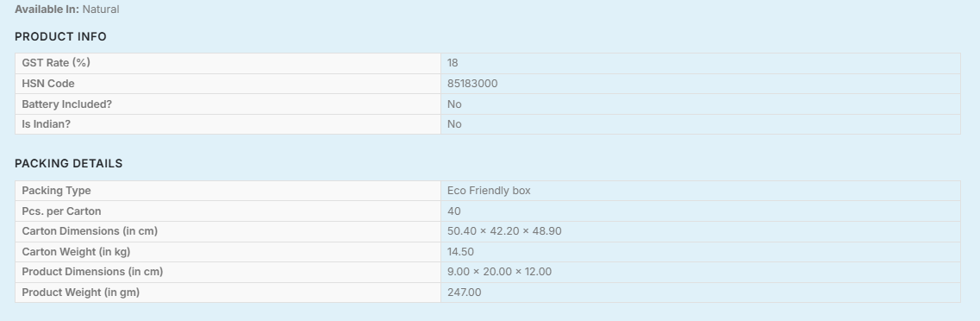
Task: Click the Packing Type label
Action: [56, 190]
